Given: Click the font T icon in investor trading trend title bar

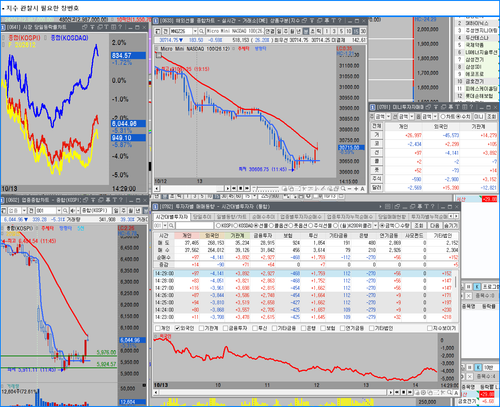Looking at the screenshot, I should pyautogui.click(x=426, y=207).
